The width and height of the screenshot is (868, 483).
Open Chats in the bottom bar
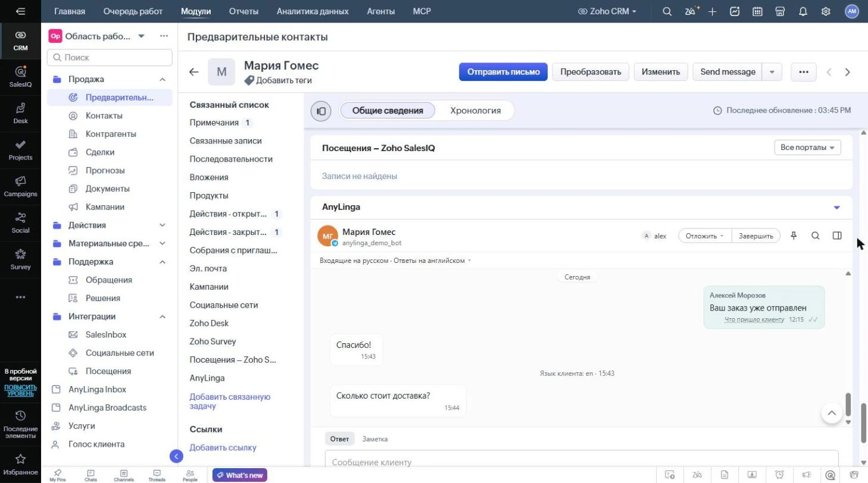pyautogui.click(x=90, y=475)
